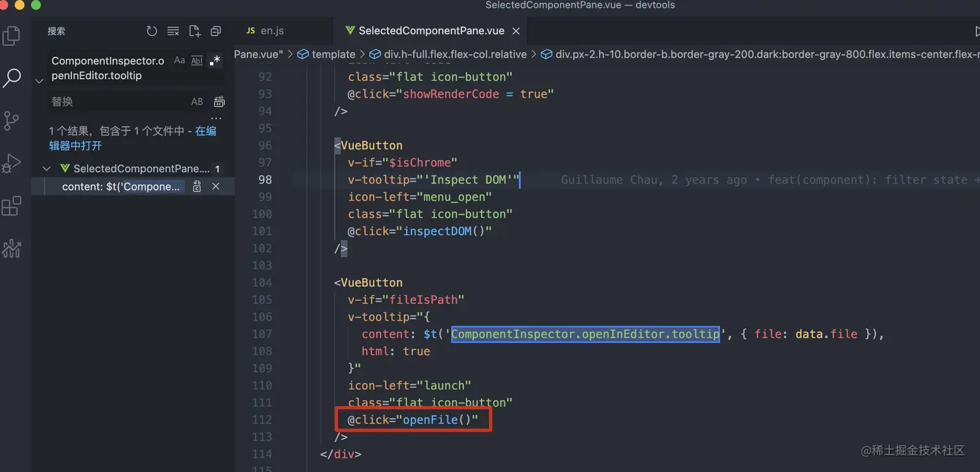This screenshot has height=472, width=980.
Task: Click the result count badge 1
Action: [217, 168]
